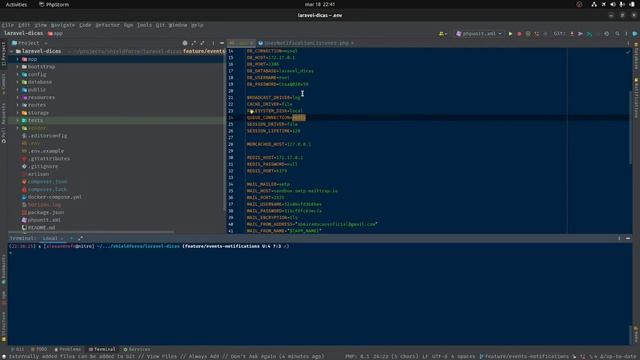Select phpunit.xml in project tree
The image size is (640, 360).
click(x=44, y=220)
